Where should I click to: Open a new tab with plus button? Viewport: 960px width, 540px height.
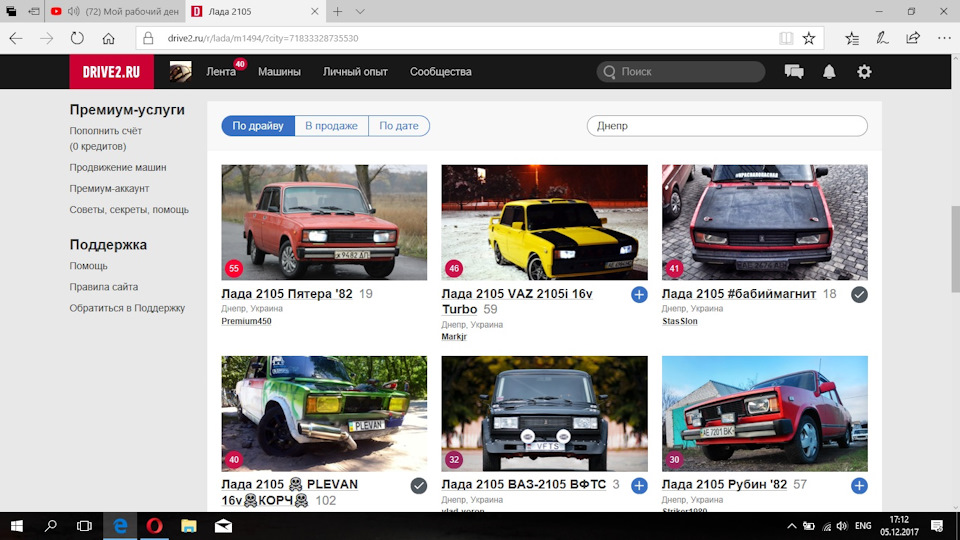(x=337, y=12)
